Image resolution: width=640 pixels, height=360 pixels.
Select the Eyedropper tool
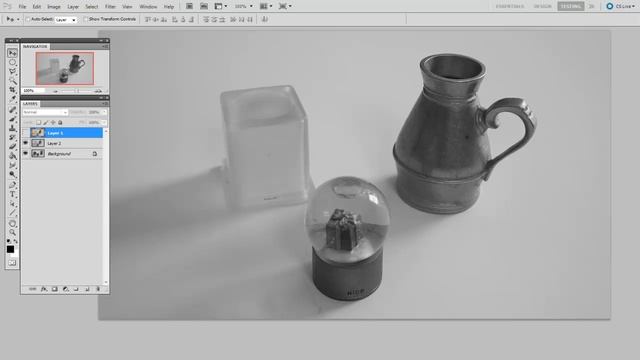pos(12,99)
